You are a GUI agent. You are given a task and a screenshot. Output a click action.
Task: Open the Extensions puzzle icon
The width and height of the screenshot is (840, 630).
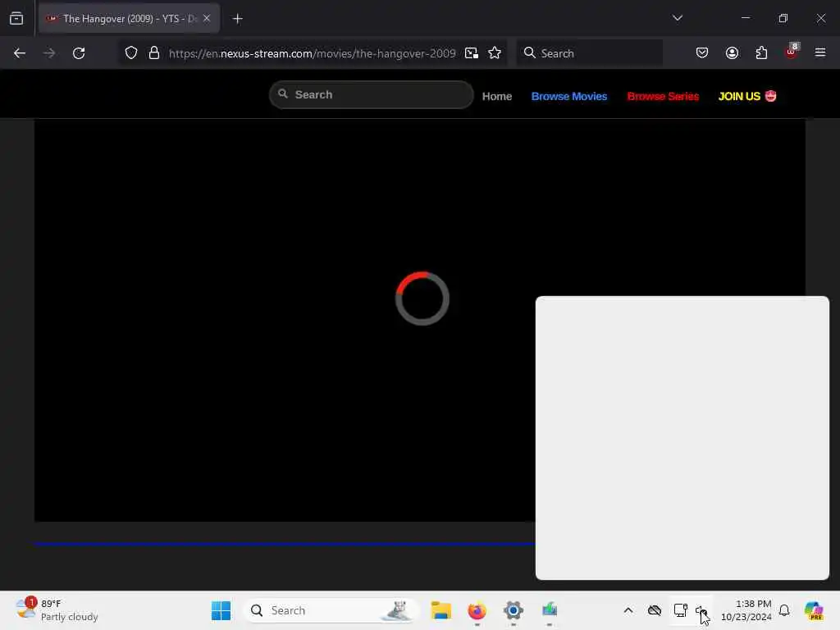click(761, 52)
